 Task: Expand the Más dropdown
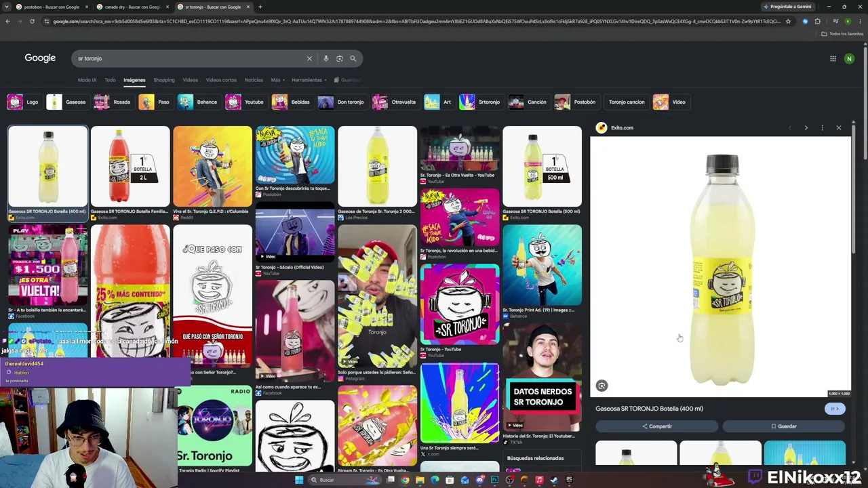(277, 80)
